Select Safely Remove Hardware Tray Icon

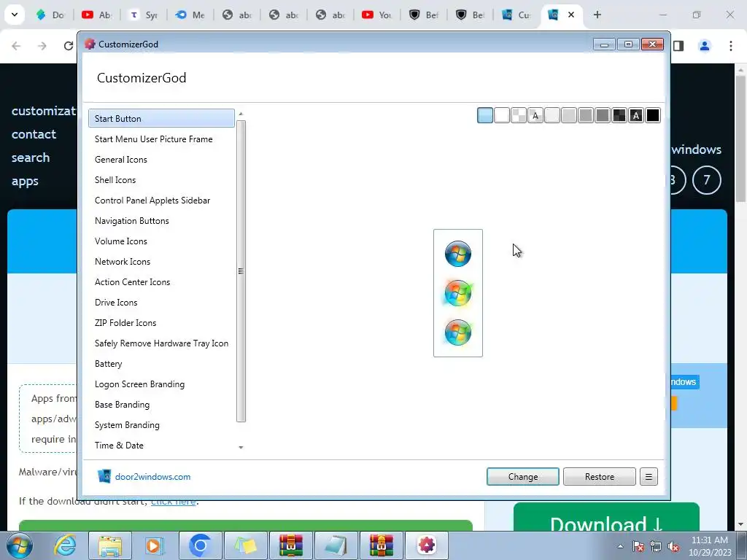coord(161,344)
